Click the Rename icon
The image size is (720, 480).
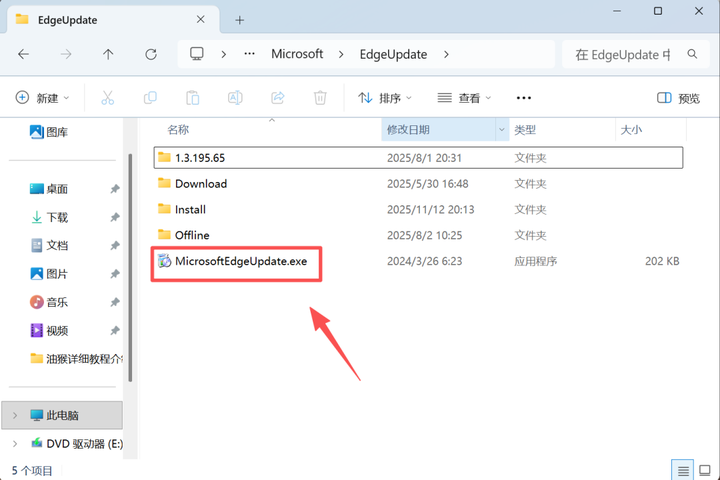coord(235,98)
